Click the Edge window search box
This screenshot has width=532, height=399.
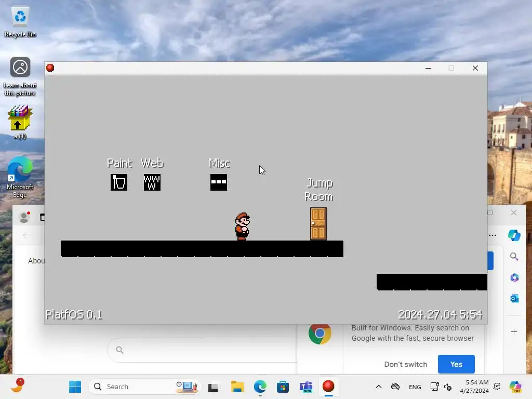click(x=202, y=350)
